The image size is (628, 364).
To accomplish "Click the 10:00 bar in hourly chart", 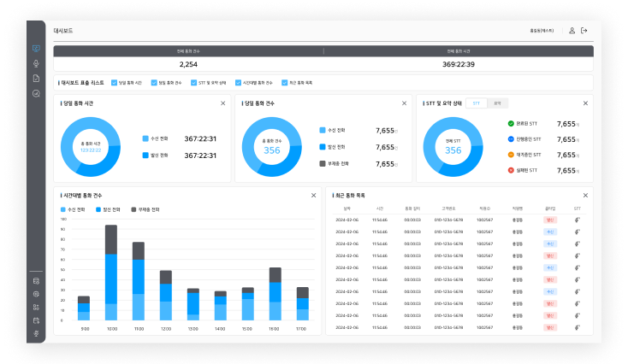I will point(110,272).
